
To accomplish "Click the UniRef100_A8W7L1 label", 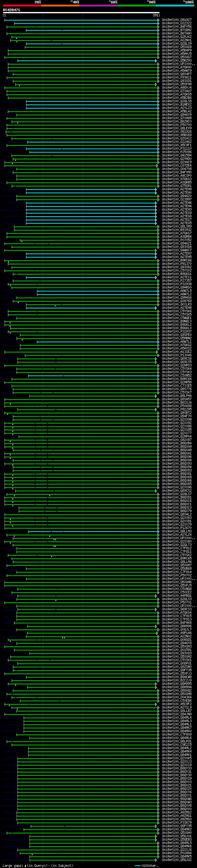I will [x=177, y=341].
